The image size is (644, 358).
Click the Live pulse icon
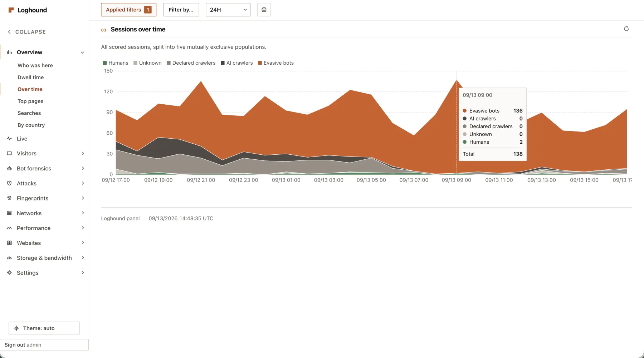click(9, 139)
